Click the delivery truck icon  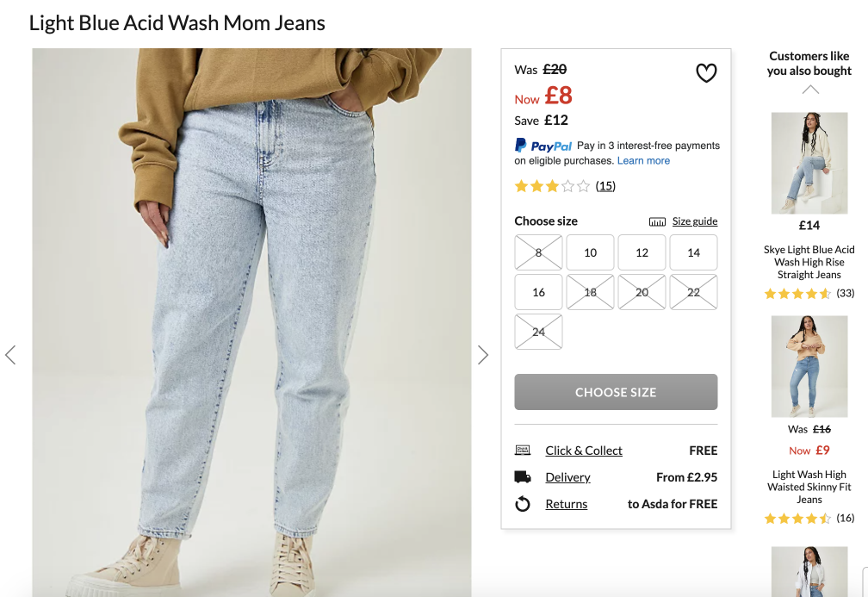523,477
